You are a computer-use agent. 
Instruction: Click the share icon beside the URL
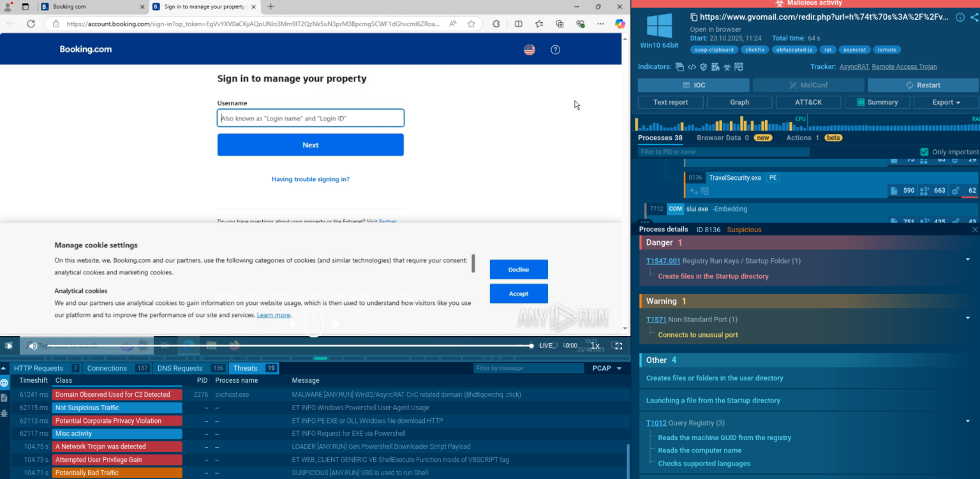click(974, 17)
